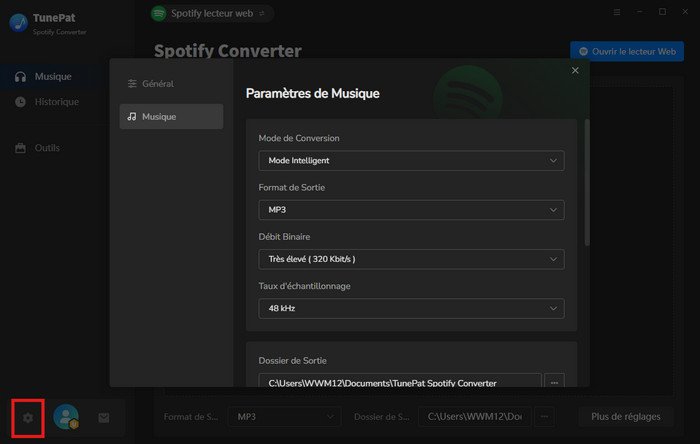Click sliders icon beside Général

pyautogui.click(x=132, y=83)
